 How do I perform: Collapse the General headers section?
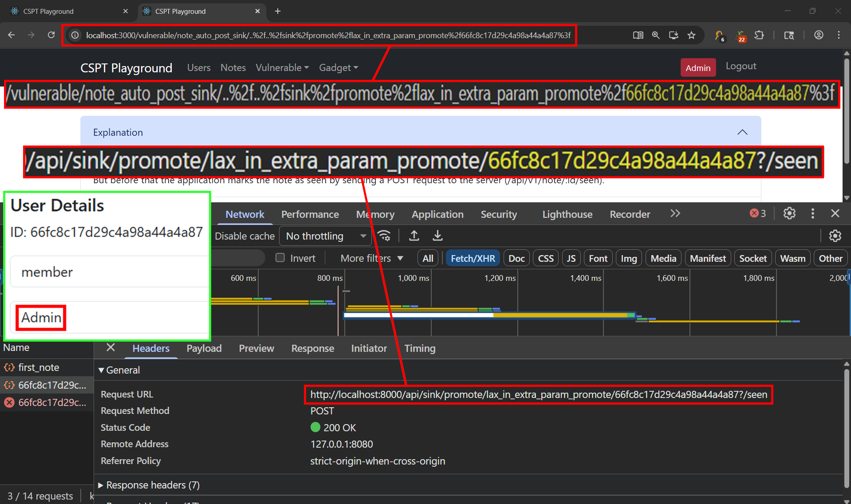119,370
